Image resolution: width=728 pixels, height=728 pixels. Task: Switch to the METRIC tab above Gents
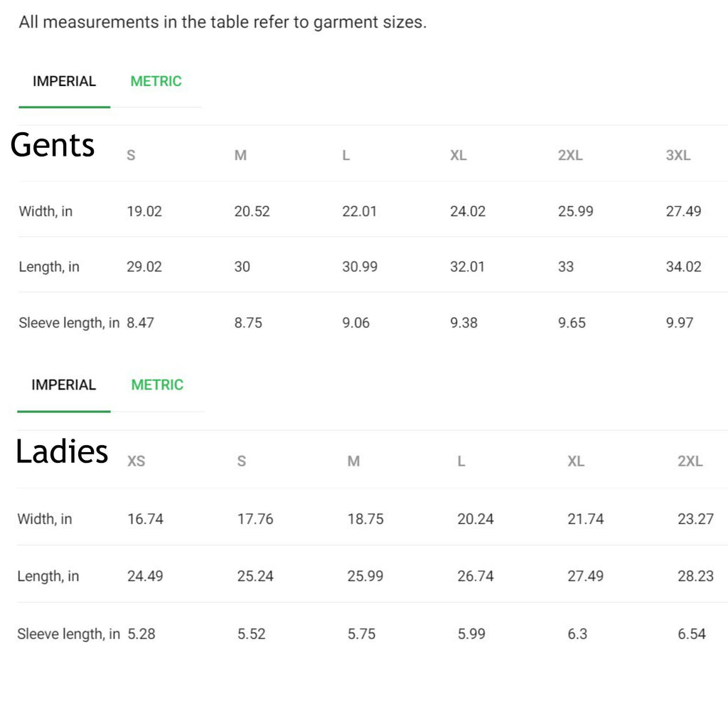pyautogui.click(x=156, y=82)
